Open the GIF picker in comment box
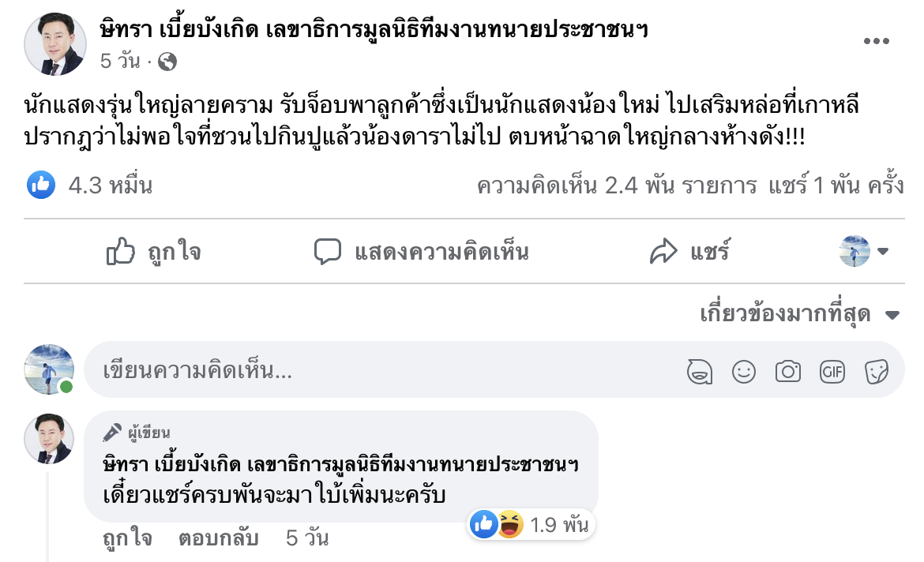The height and width of the screenshot is (562, 924). point(832,370)
